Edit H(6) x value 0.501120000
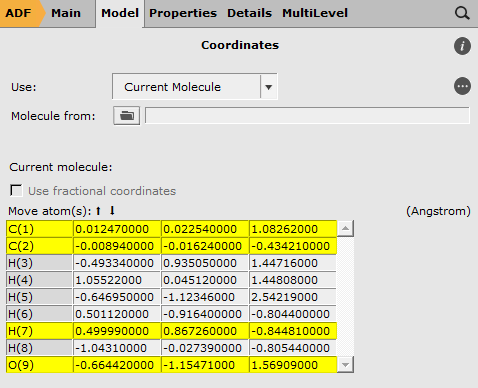Viewport: 478px width, 388px height. point(117,314)
